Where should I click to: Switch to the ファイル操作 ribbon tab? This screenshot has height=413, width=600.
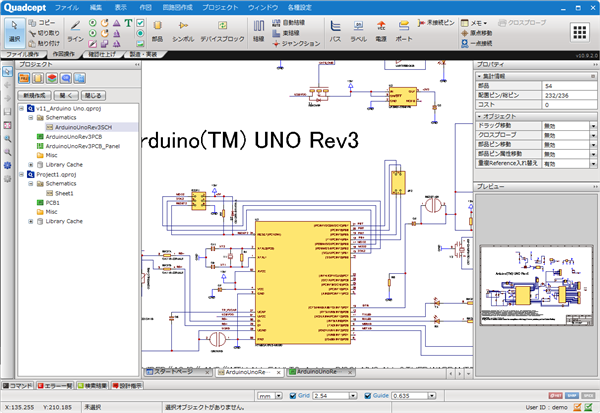point(23,54)
